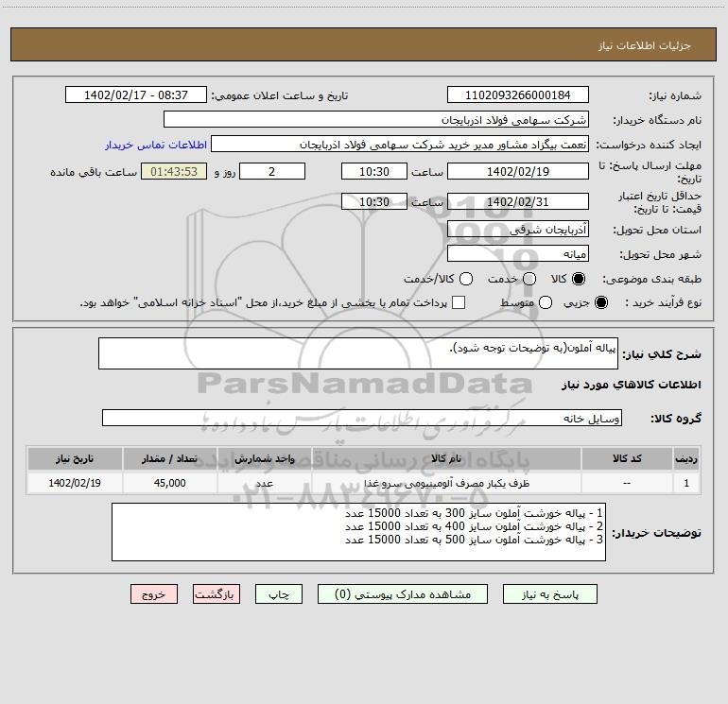Click the countdown timer 01:43:53
The width and height of the screenshot is (728, 704).
(174, 171)
